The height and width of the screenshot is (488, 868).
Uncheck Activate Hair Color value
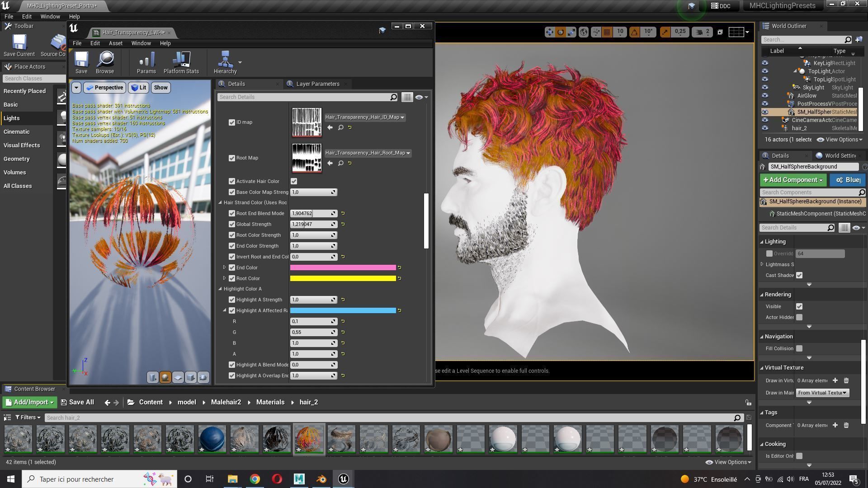pos(294,181)
